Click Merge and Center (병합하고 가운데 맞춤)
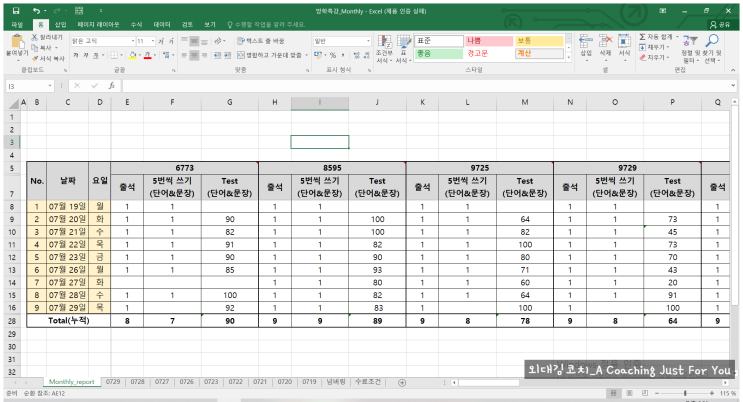This screenshot has height=402, width=743. [270, 55]
